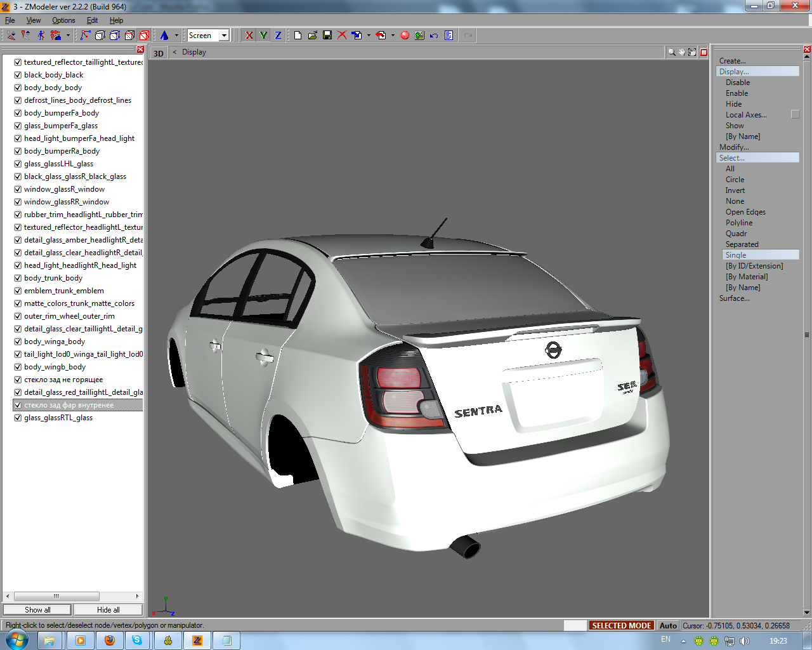Open the textures browser icon
This screenshot has width=812, height=650.
(x=419, y=36)
